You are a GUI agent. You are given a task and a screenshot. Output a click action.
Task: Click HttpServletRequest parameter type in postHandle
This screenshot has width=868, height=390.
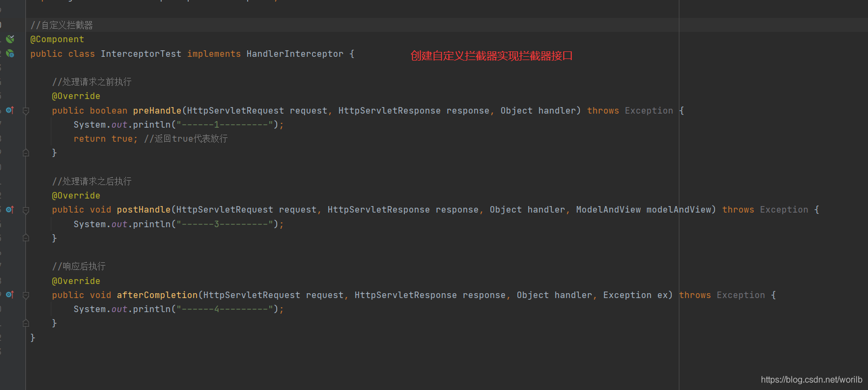point(225,210)
